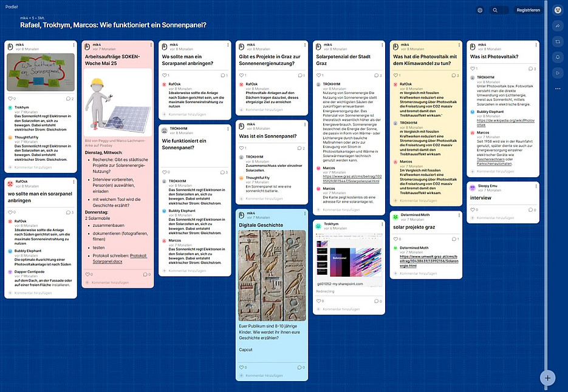
Task: Select the remake icon in the right sidebar
Action: (x=558, y=41)
